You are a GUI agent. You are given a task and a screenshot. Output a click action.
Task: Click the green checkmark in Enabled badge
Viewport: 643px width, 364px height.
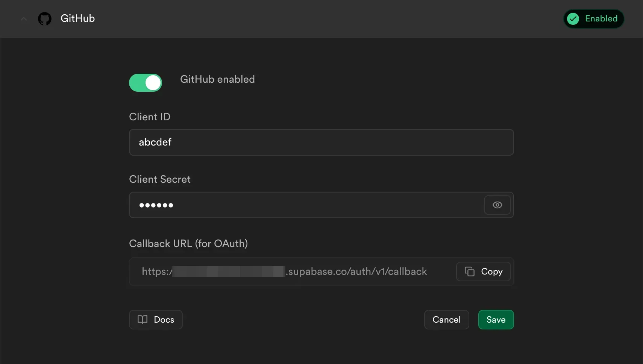(x=573, y=18)
